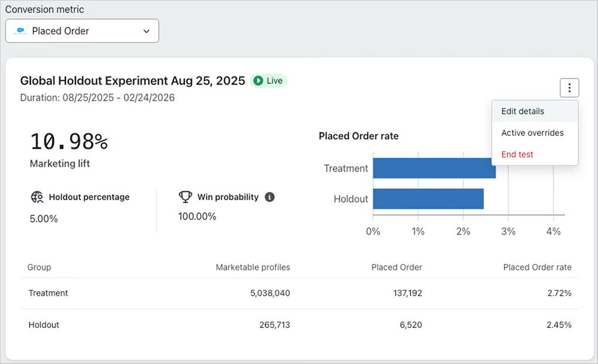Click the 5.00% holdout value

point(44,219)
